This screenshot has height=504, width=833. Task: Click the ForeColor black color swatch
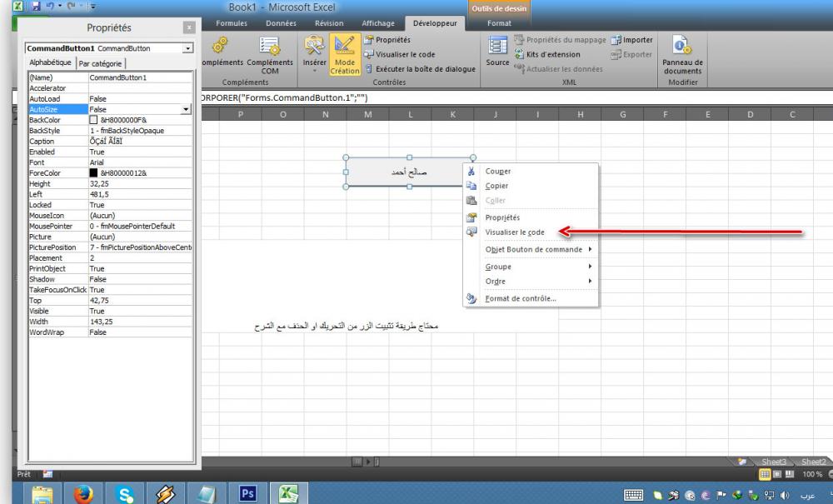pos(93,173)
